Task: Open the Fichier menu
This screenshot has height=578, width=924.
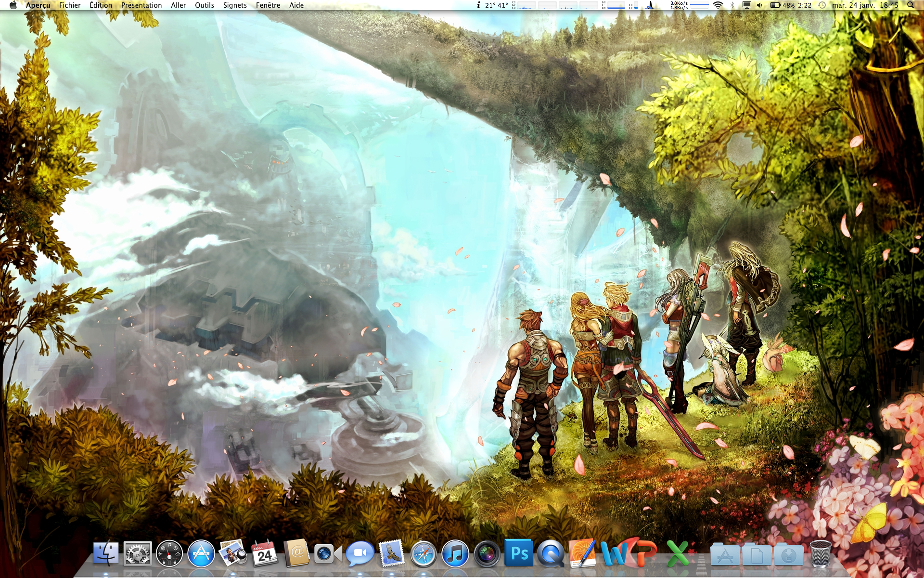Action: tap(70, 5)
